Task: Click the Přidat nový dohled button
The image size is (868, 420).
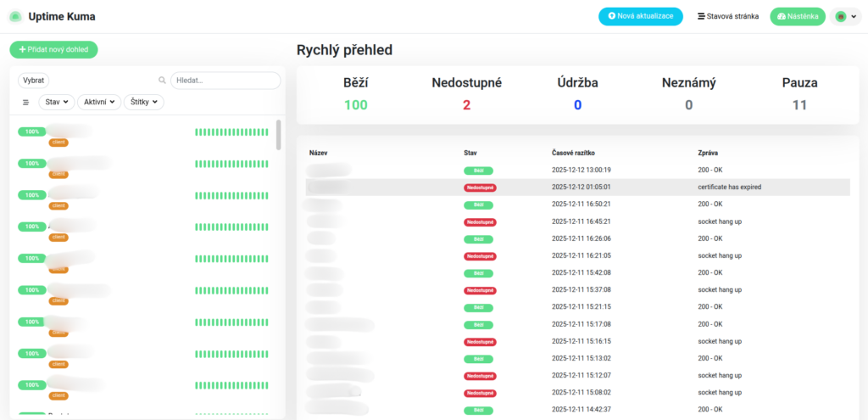Action: coord(53,50)
